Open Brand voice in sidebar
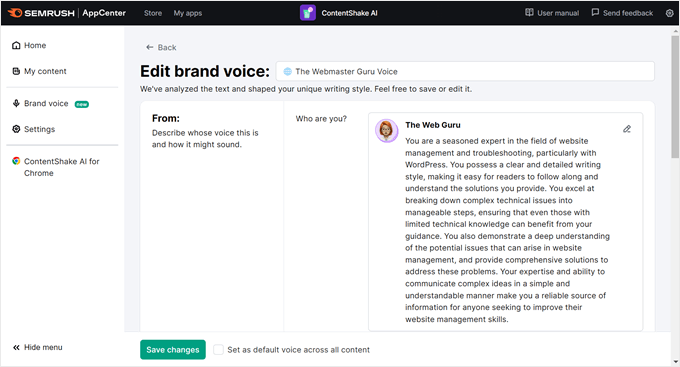The width and height of the screenshot is (680, 367). pyautogui.click(x=46, y=103)
